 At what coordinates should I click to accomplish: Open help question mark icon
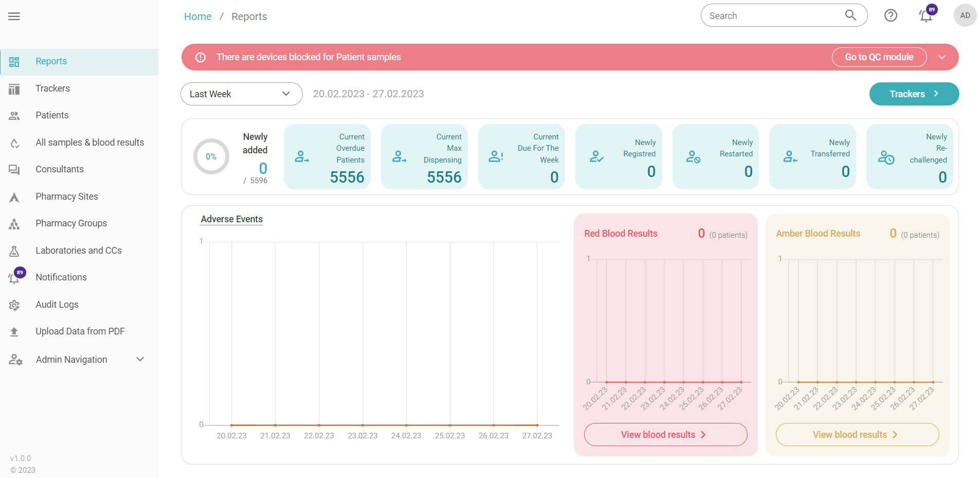[x=891, y=15]
